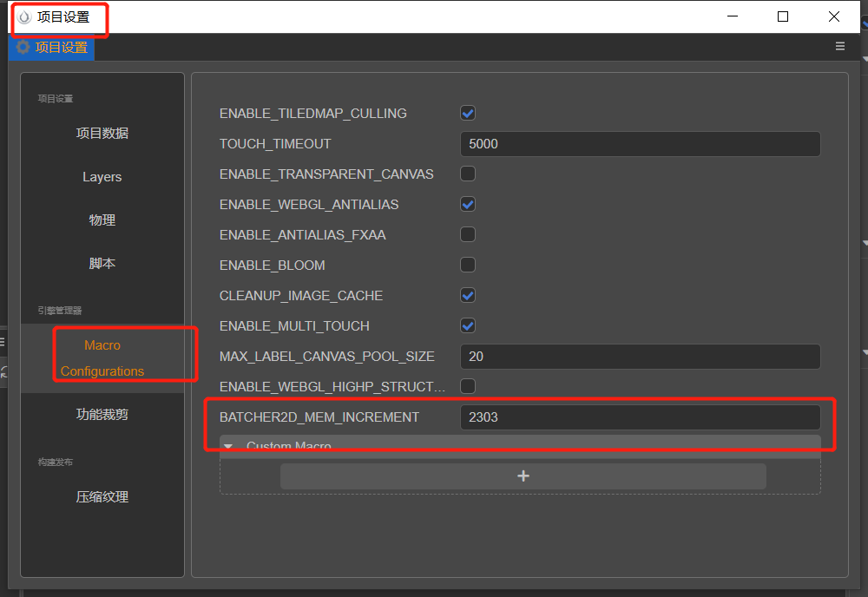This screenshot has width=868, height=597.
Task: Click the MAX_LABEL_CANVAS_POOL_SIZE label
Action: click(326, 357)
